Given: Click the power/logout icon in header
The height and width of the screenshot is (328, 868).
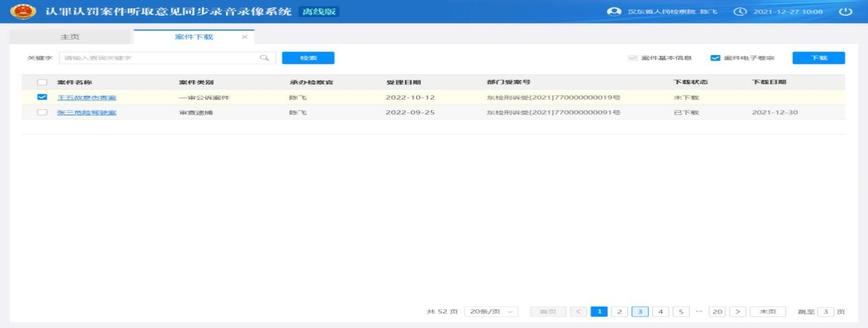Looking at the screenshot, I should click(845, 12).
